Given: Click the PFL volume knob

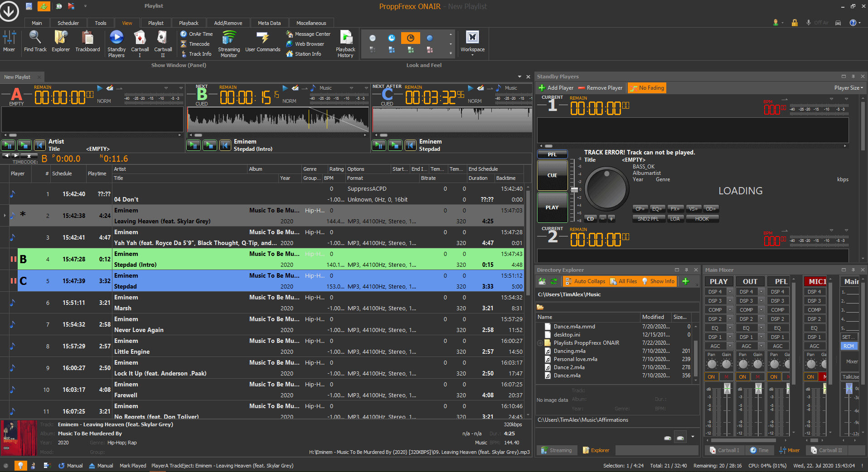Looking at the screenshot, I should tap(606, 188).
